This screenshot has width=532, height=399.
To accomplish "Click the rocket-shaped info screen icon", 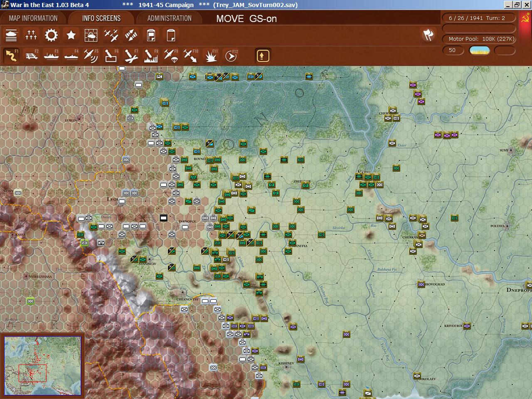I will [131, 35].
